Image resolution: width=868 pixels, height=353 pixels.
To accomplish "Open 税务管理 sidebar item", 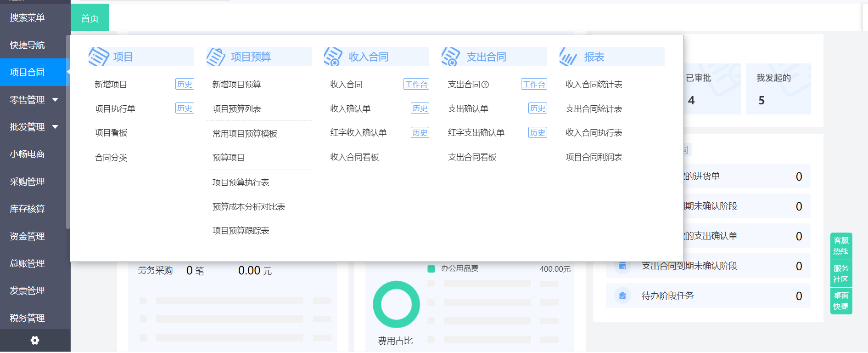I will coord(27,318).
